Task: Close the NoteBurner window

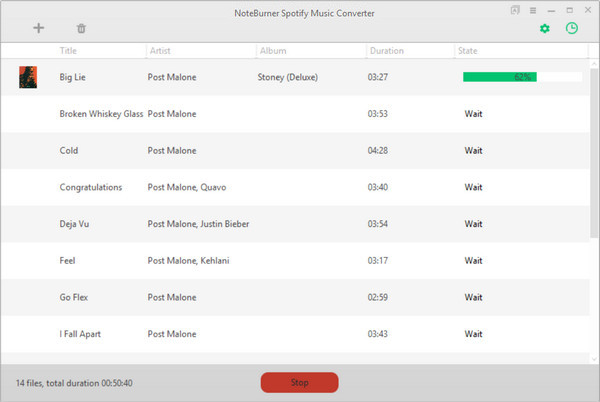Action: click(x=588, y=10)
